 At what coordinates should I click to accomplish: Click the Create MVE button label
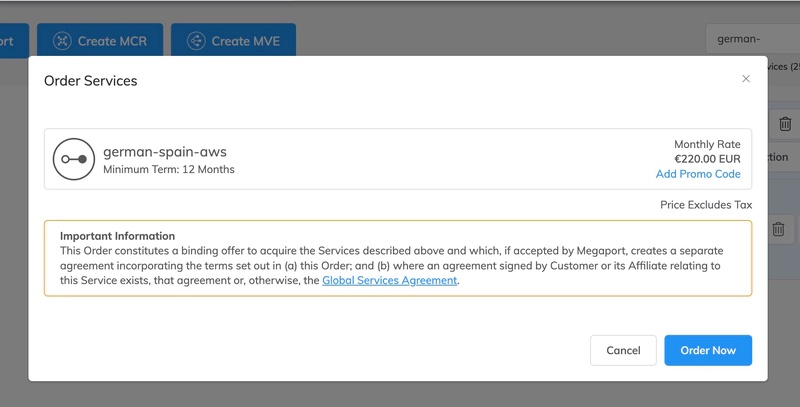245,41
